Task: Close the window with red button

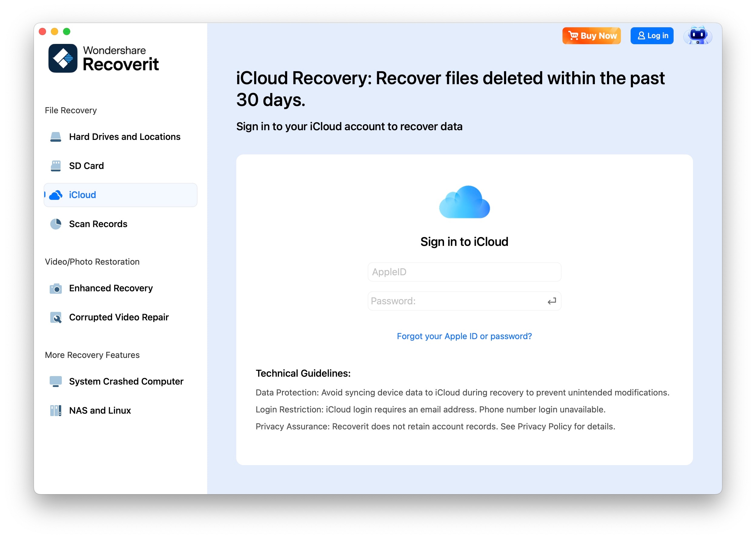Action: pyautogui.click(x=42, y=31)
